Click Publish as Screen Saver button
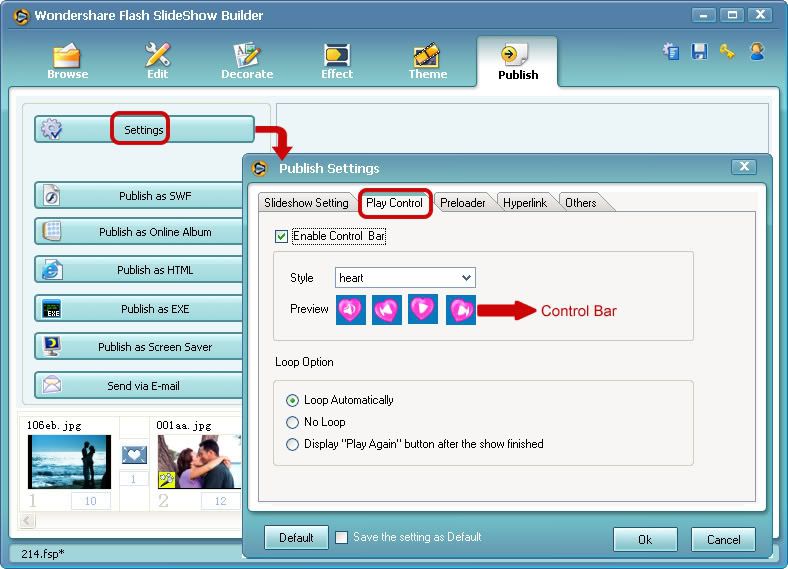 pyautogui.click(x=139, y=347)
